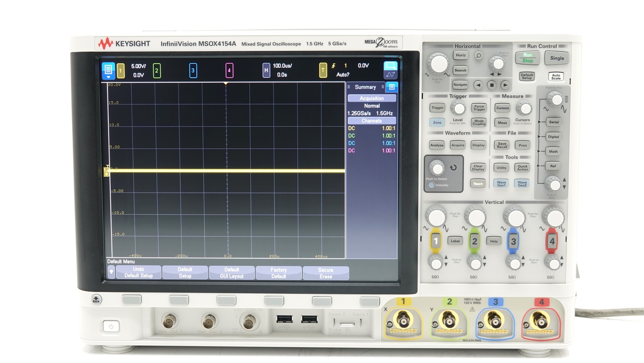Push the Wave Gen1 button

pos(502,184)
